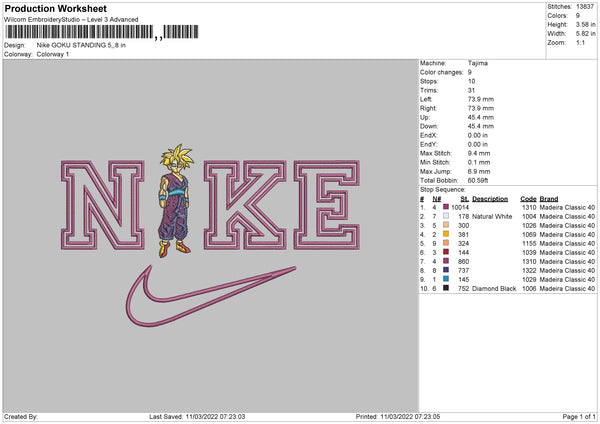Click the purple swatch beside 860
This screenshot has height=424, width=600.
pyautogui.click(x=446, y=261)
